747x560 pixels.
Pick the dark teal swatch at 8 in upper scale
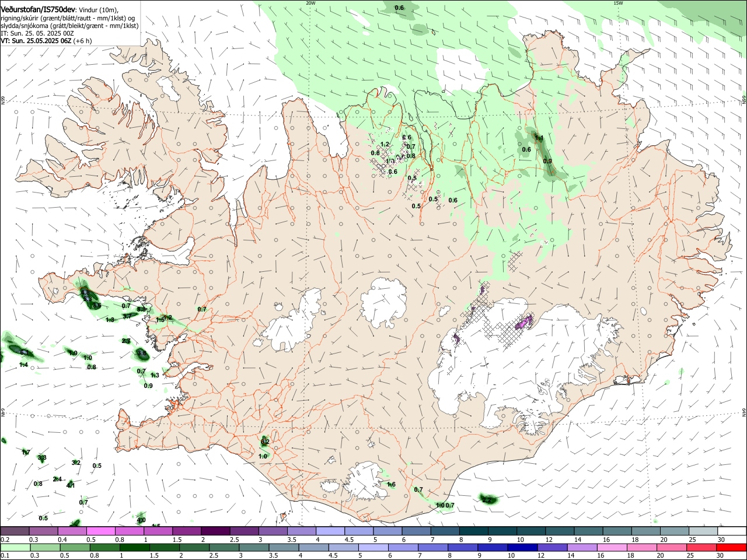click(x=473, y=531)
